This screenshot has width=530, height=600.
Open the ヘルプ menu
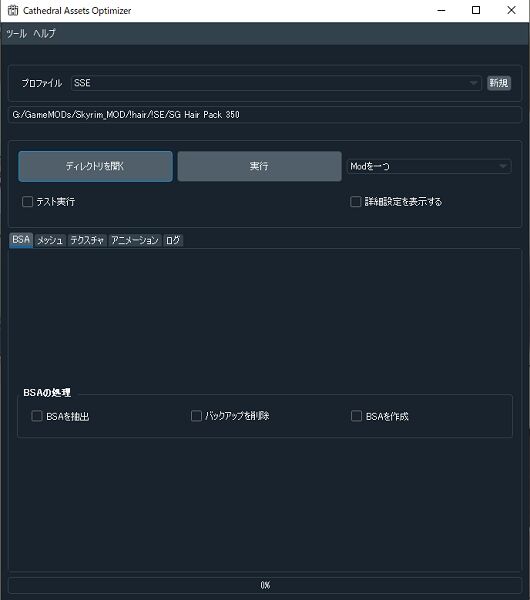pos(44,34)
